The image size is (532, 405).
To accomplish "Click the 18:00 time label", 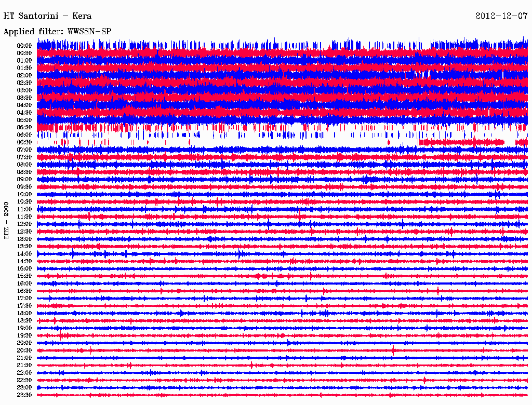I will click(24, 314).
